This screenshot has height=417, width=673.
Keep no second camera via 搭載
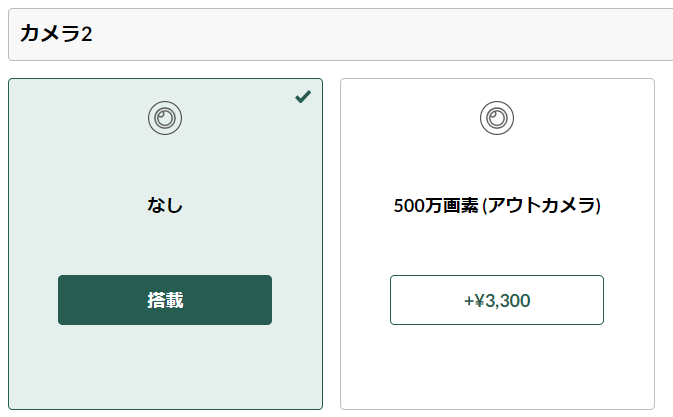[165, 300]
